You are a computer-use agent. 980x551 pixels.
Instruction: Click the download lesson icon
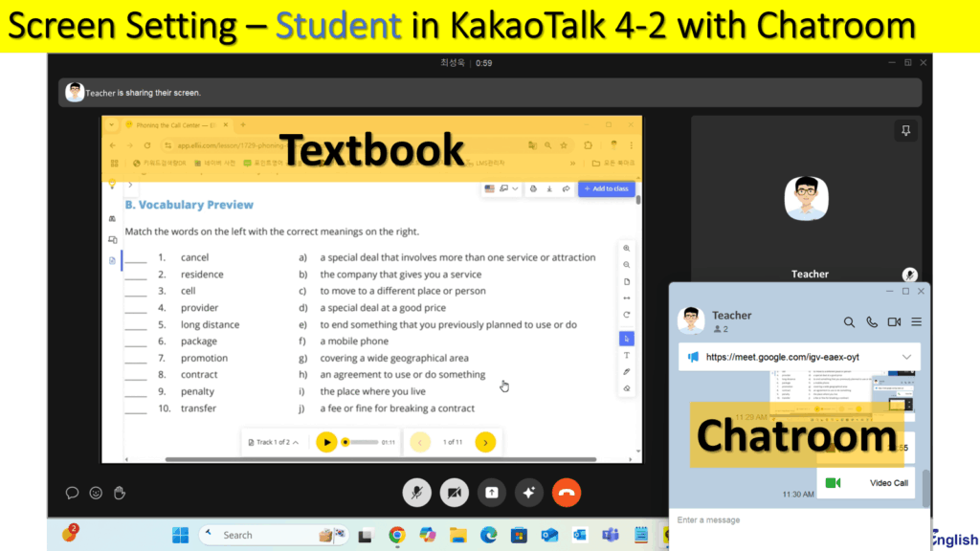click(549, 188)
